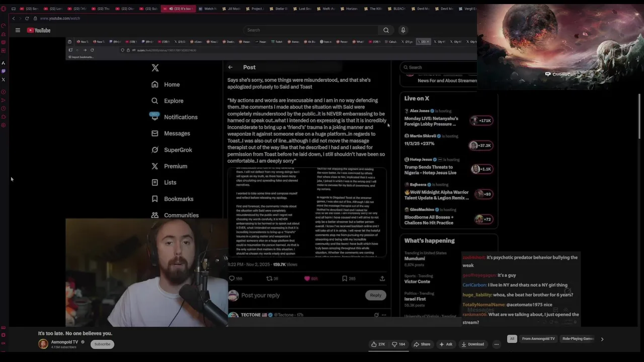Select the "All" filter chip
The image size is (644, 362).
click(x=512, y=339)
